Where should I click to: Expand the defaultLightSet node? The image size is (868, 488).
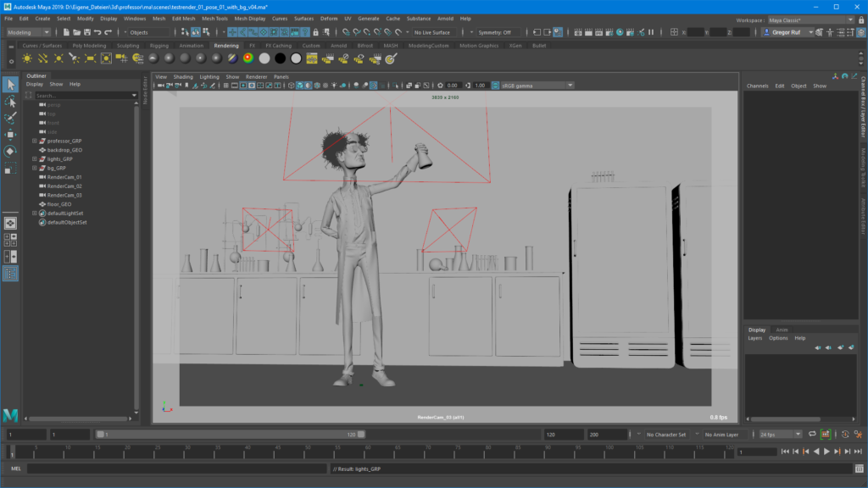point(34,213)
